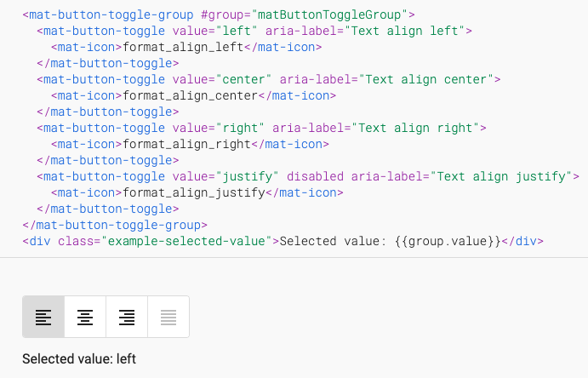Click format_align_justify text in the code
The height and width of the screenshot is (378, 588).
194,192
